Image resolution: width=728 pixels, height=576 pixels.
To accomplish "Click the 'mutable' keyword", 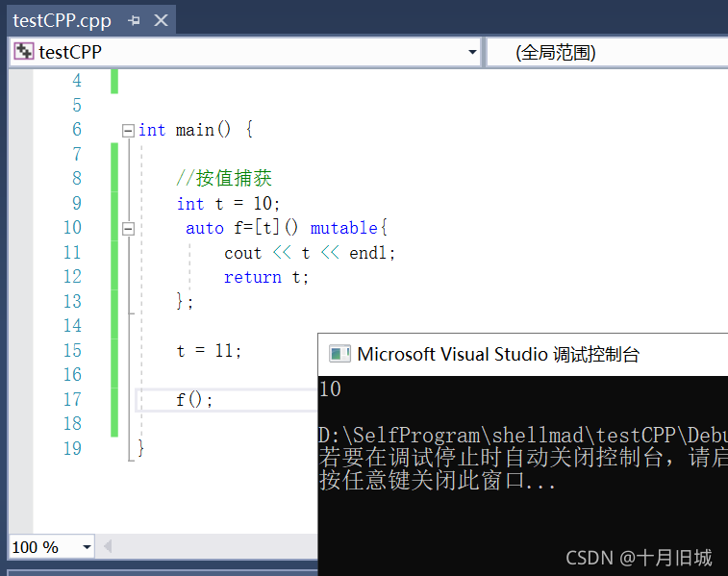I will tap(343, 228).
